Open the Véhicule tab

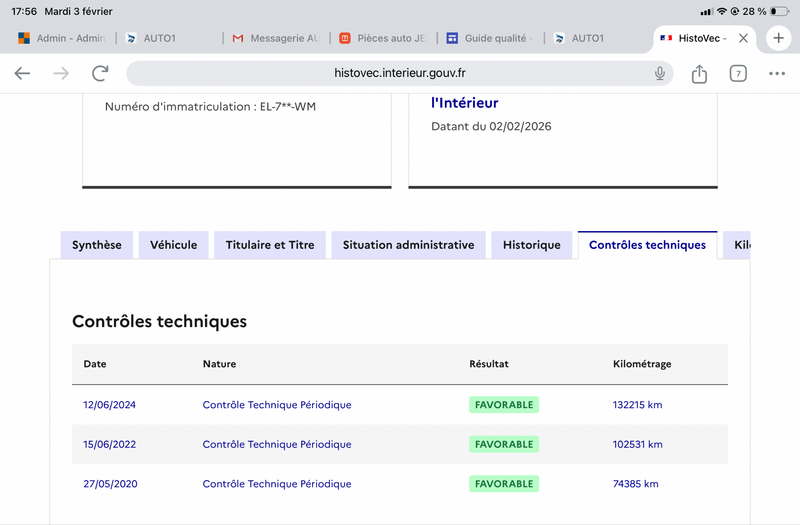174,245
